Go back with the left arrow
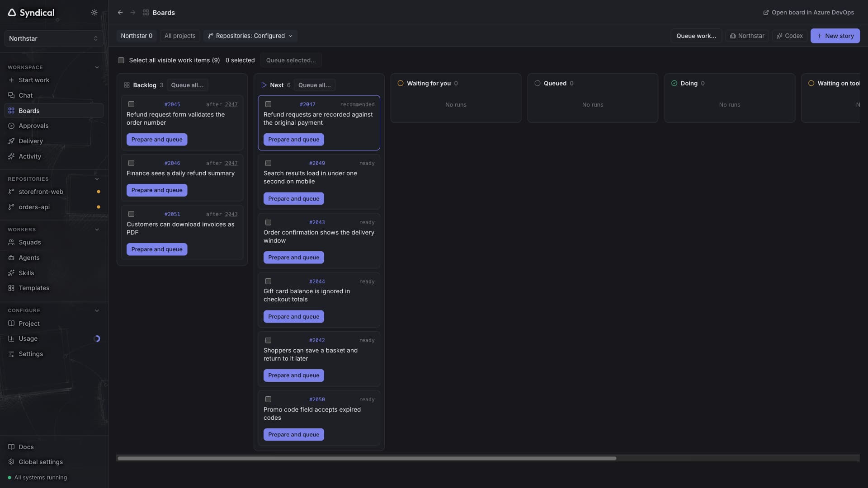This screenshot has height=488, width=868. tap(120, 13)
